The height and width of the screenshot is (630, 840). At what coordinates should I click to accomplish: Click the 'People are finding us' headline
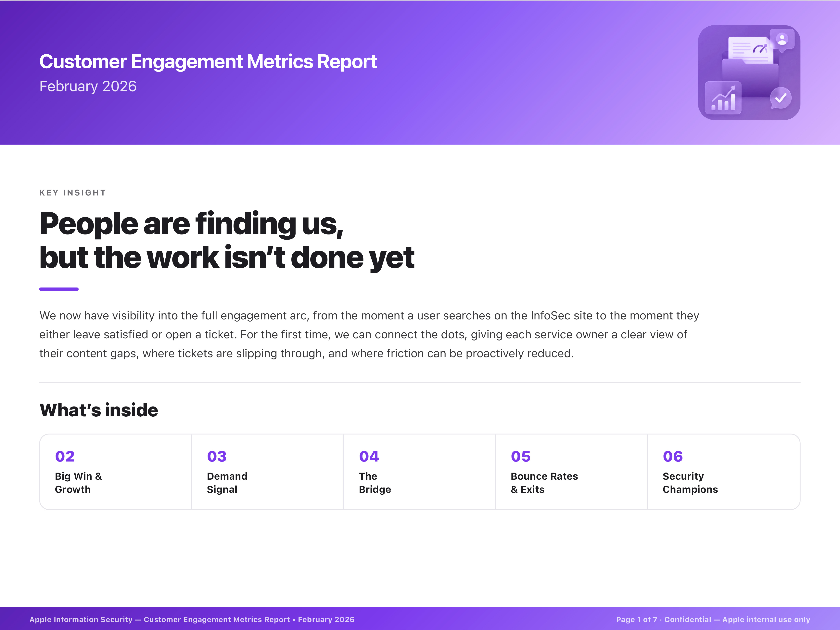(227, 240)
